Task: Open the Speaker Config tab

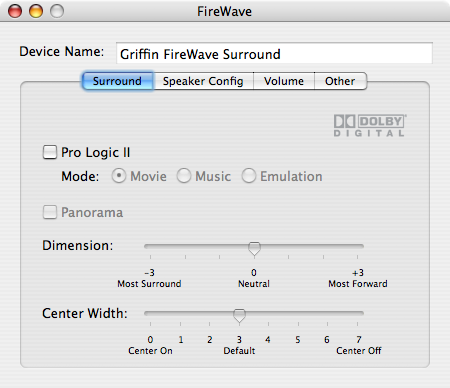Action: [x=203, y=81]
